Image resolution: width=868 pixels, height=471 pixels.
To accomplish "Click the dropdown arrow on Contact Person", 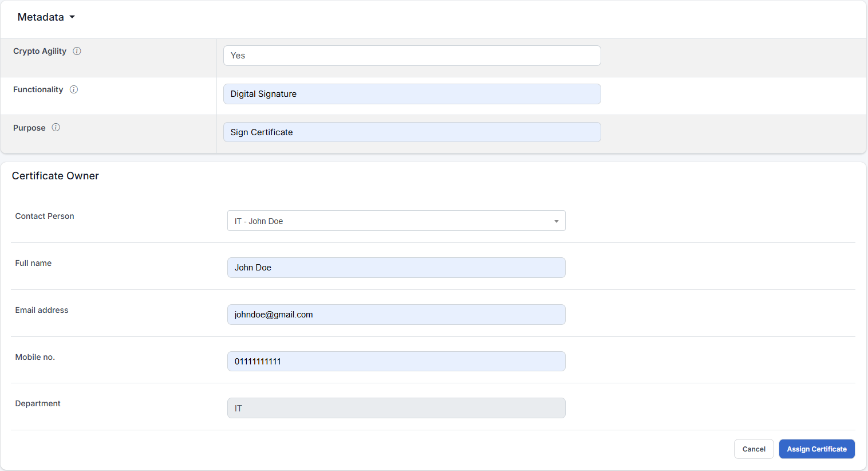I will pos(555,221).
